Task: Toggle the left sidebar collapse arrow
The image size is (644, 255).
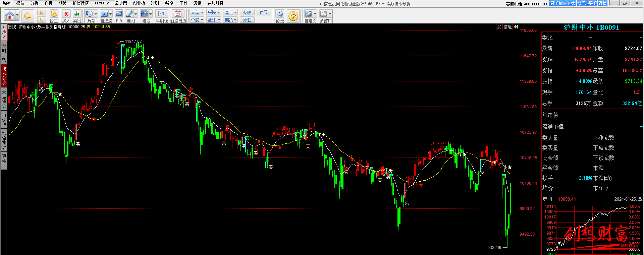Action: click(x=4, y=26)
